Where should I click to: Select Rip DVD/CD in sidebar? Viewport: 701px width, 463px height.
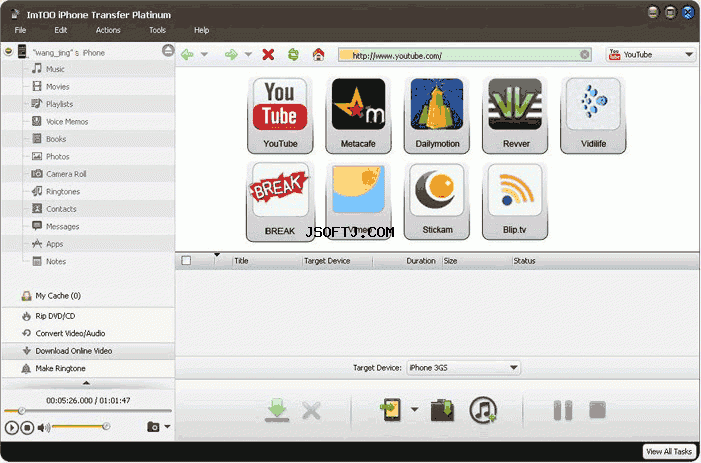click(x=88, y=316)
